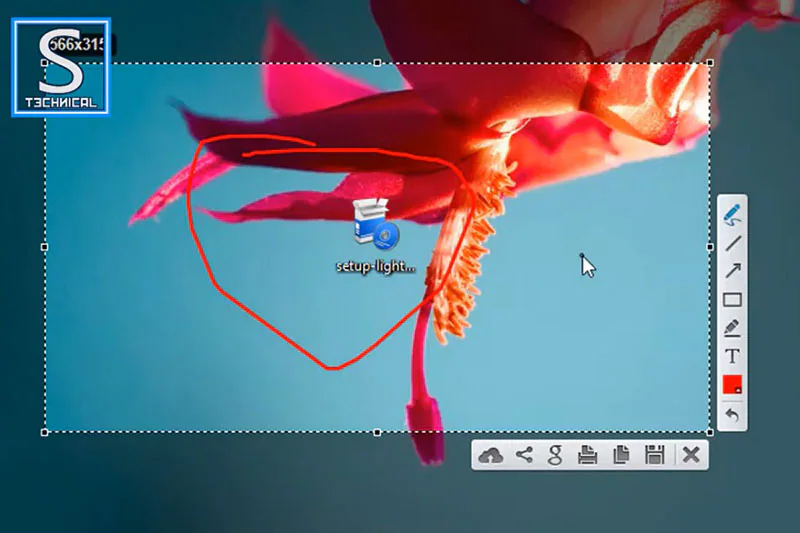Image resolution: width=800 pixels, height=533 pixels.
Task: Click the top-right corner selection handle
Action: point(710,63)
